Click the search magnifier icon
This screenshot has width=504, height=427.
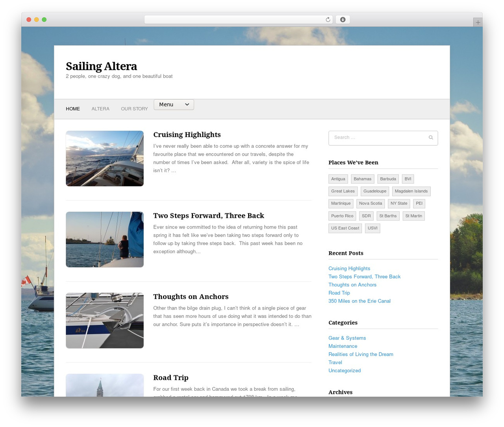(431, 137)
